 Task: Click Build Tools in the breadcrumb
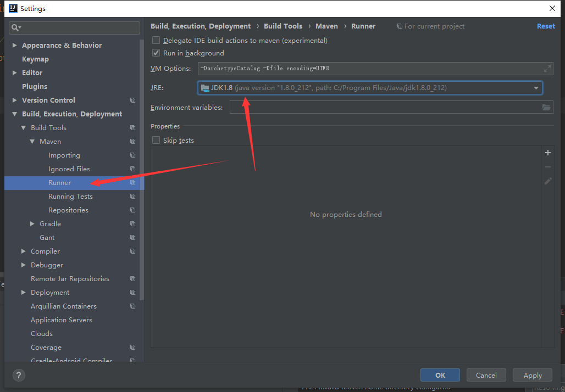point(283,26)
